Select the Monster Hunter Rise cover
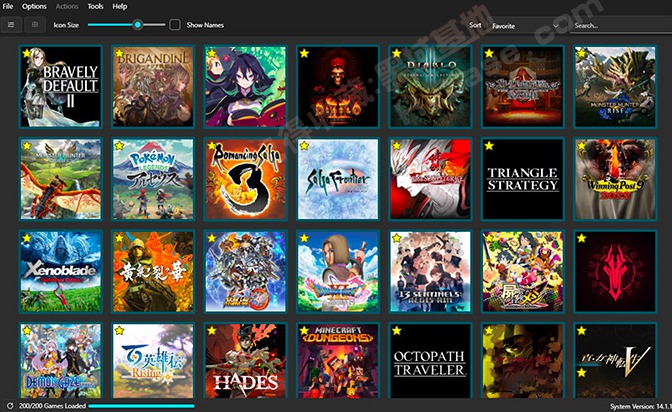672x412 pixels. (x=615, y=87)
